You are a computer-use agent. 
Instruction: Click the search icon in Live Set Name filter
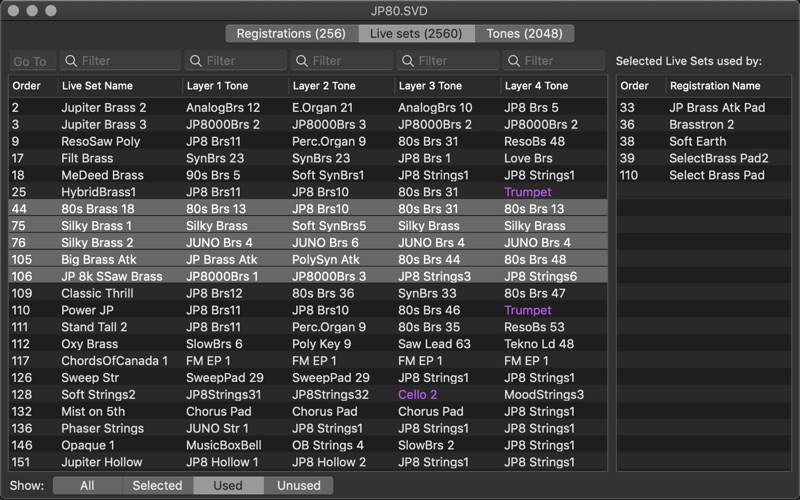(x=71, y=61)
